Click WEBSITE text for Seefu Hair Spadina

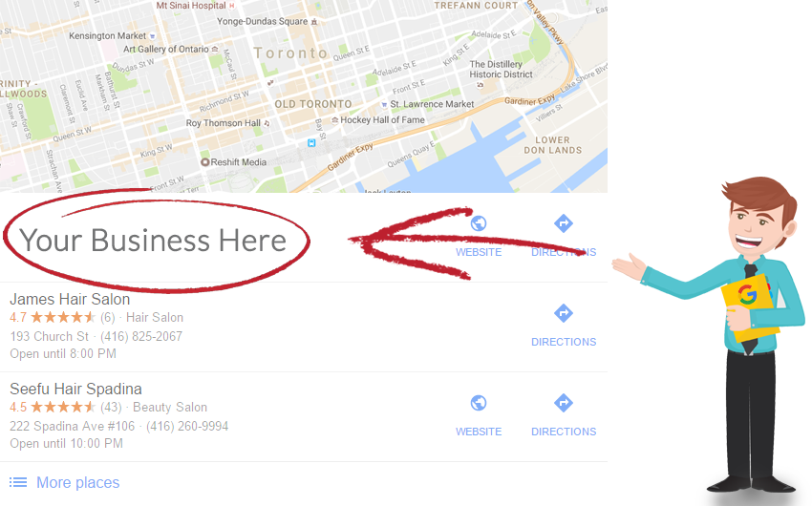479,432
